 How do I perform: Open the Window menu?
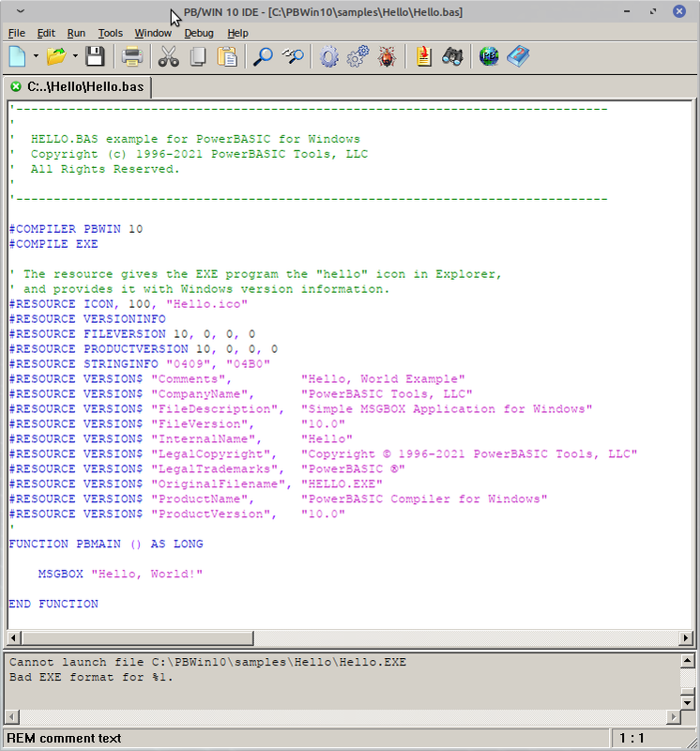[153, 33]
